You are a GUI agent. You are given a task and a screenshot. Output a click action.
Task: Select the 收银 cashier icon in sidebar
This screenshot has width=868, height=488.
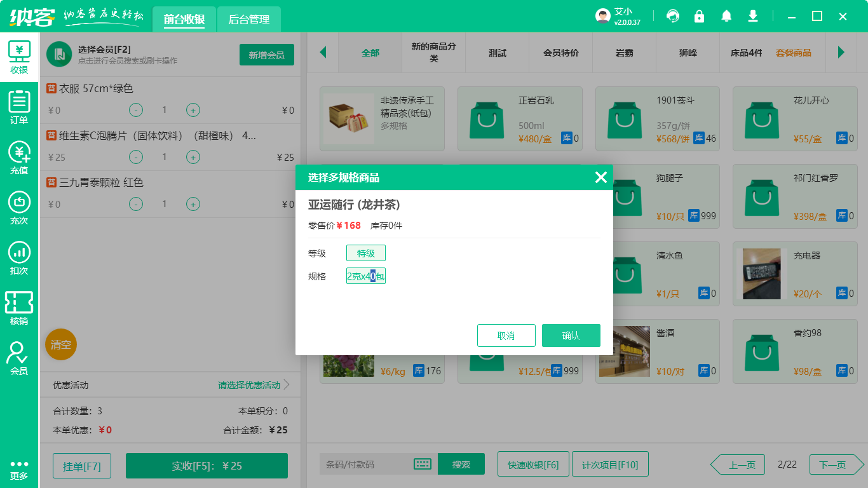[19, 57]
